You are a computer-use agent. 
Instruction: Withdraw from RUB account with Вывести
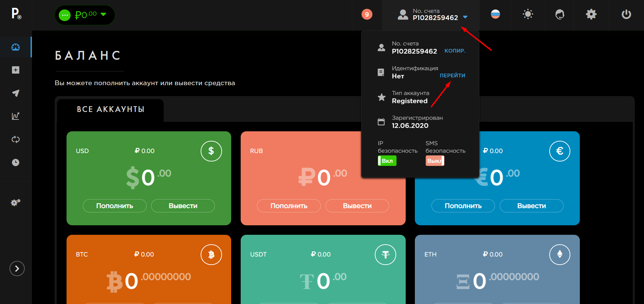click(357, 206)
